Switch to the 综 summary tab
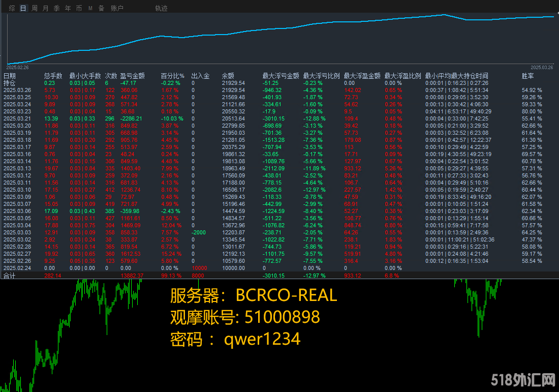559x392 pixels. 12,8
